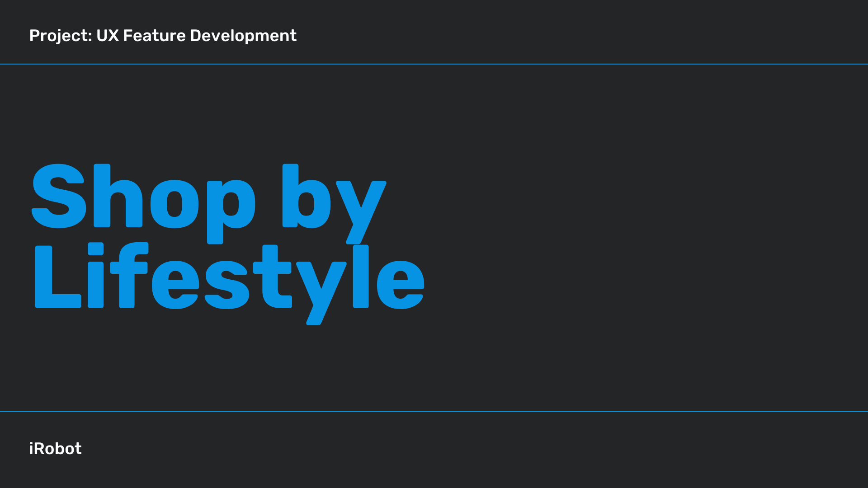Click the capital 'S' in 'Shop'
868x488 pixels.
59,197
